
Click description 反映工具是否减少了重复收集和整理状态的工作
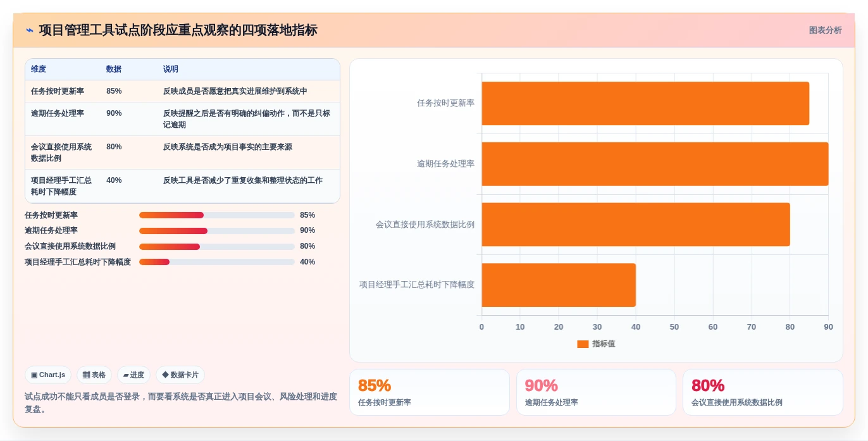tap(243, 180)
